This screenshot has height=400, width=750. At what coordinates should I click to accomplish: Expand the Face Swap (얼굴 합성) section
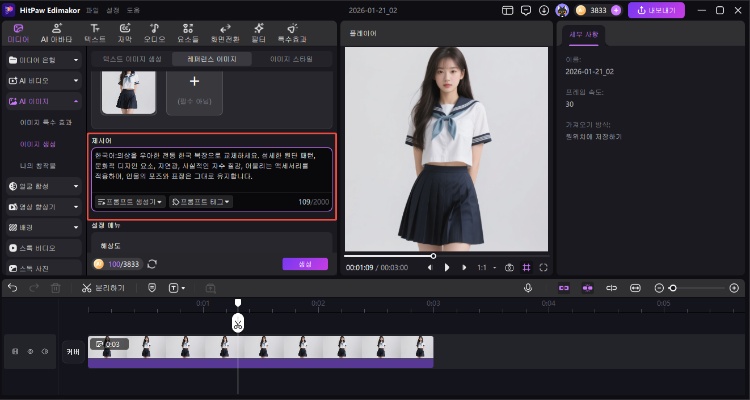point(44,186)
